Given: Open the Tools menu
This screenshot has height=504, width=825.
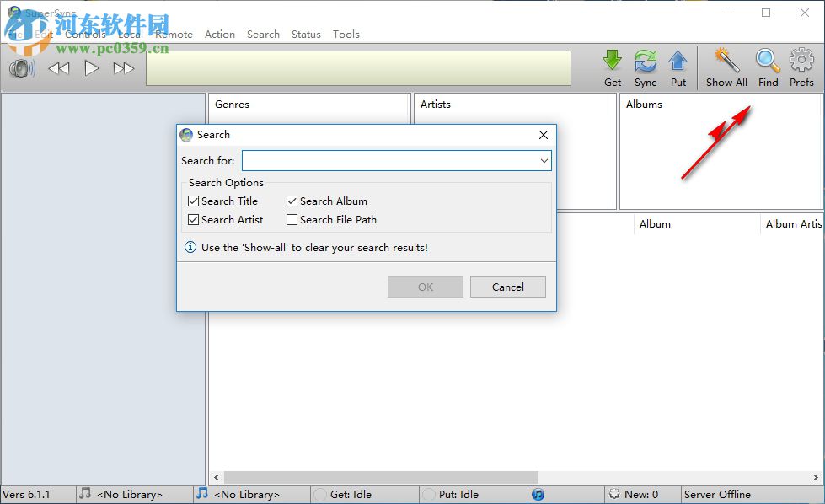Looking at the screenshot, I should 346,35.
